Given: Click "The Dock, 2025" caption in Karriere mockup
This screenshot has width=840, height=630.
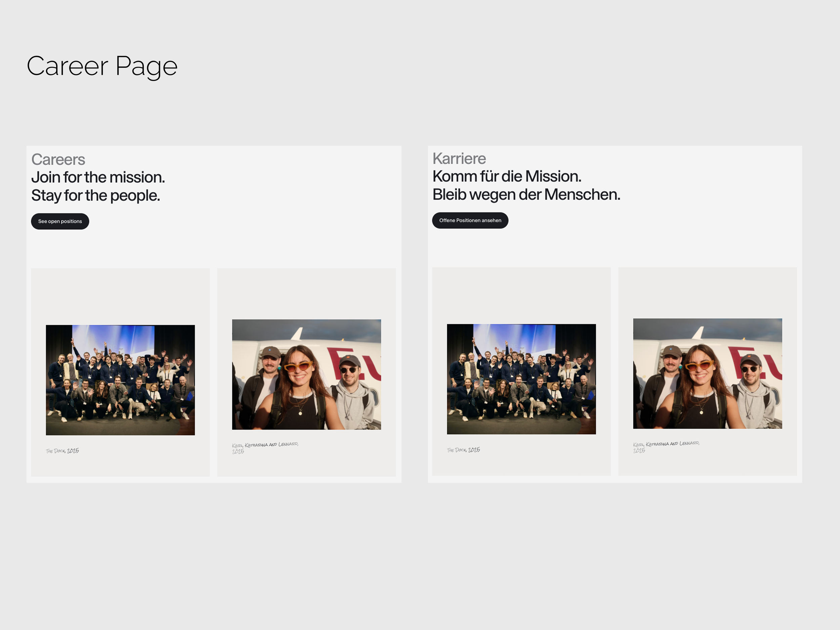Looking at the screenshot, I should [463, 450].
